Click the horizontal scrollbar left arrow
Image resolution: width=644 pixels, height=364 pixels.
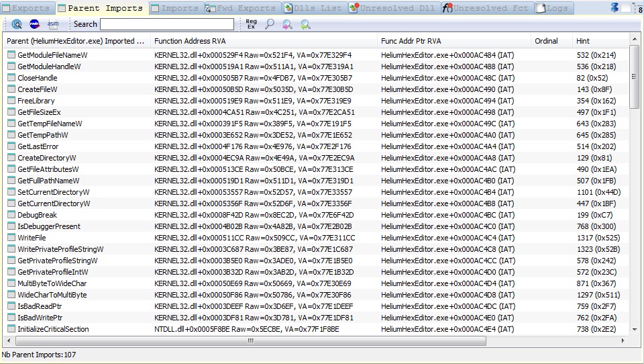9,340
